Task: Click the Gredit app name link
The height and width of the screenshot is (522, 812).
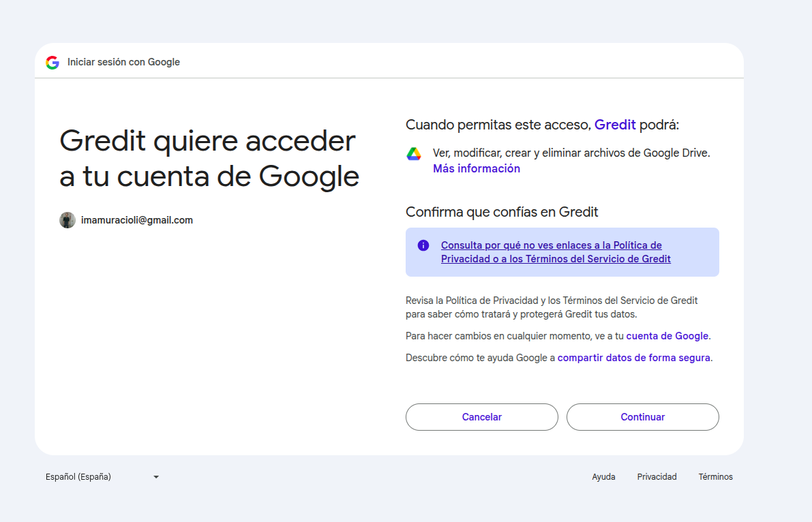Action: tap(615, 125)
